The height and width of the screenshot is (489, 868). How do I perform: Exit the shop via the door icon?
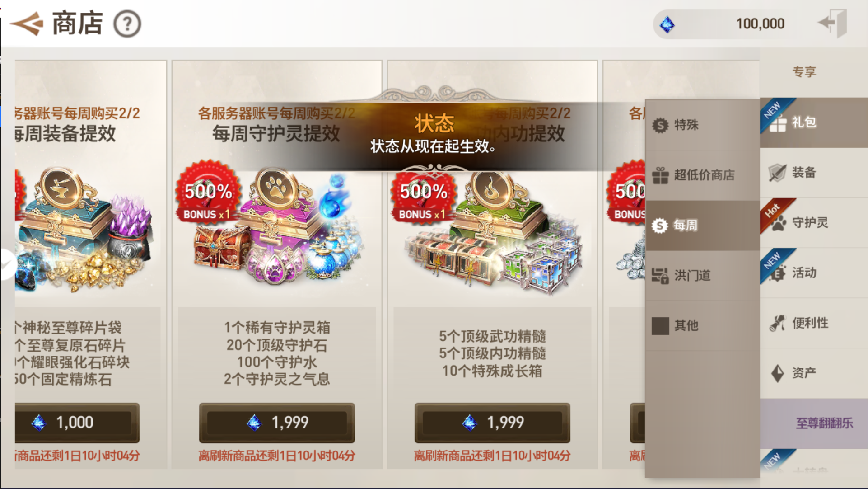(x=833, y=23)
